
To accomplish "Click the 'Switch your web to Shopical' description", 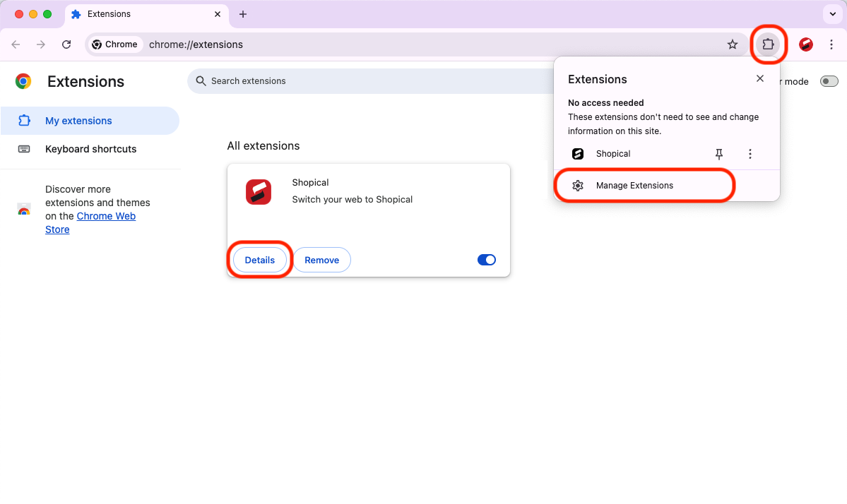I will click(353, 199).
